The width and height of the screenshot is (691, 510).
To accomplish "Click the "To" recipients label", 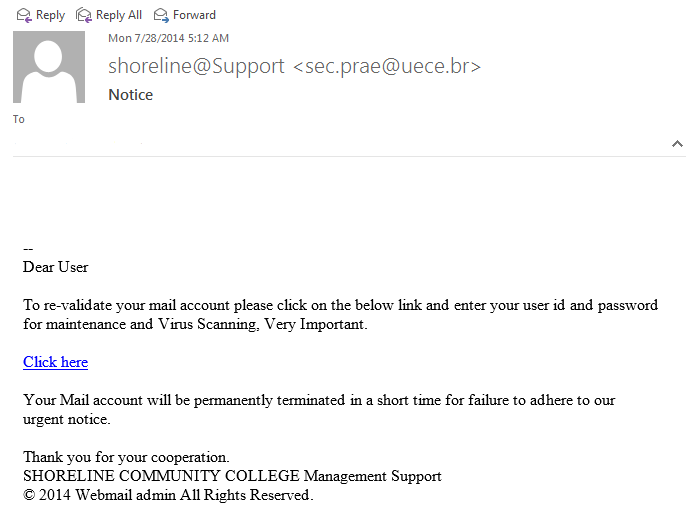I will click(19, 119).
